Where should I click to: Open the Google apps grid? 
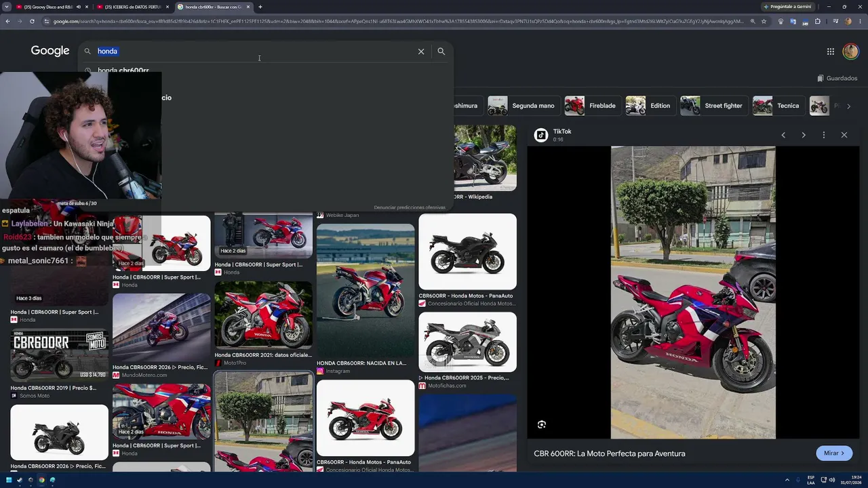(831, 52)
